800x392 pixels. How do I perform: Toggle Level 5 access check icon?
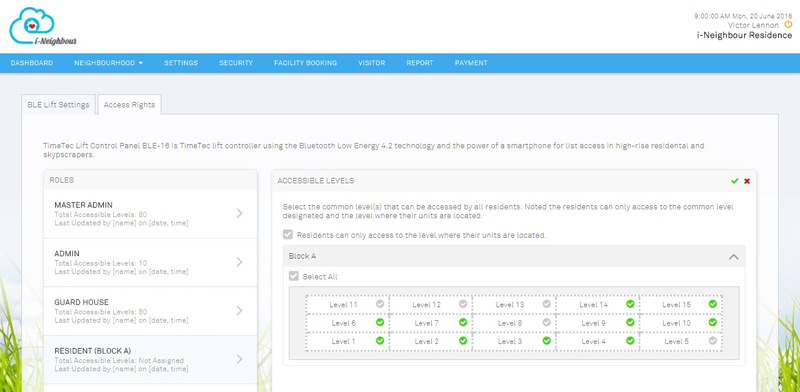click(x=713, y=340)
